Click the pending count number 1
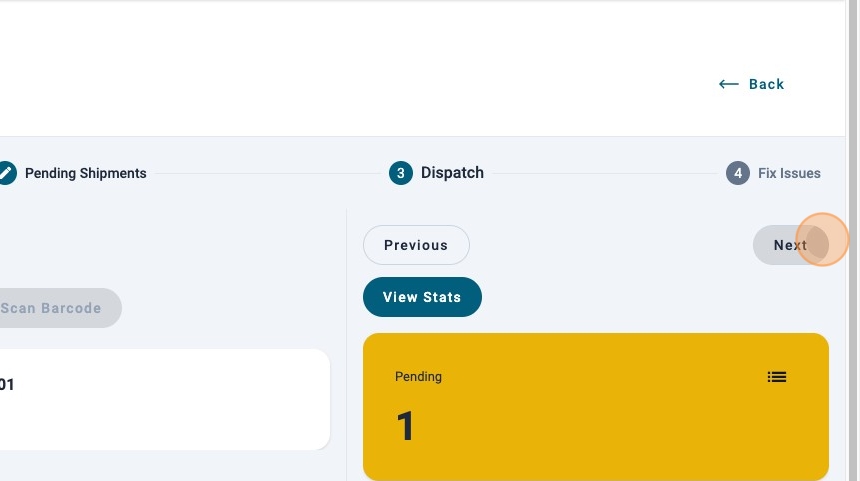The width and height of the screenshot is (860, 481). [x=405, y=427]
